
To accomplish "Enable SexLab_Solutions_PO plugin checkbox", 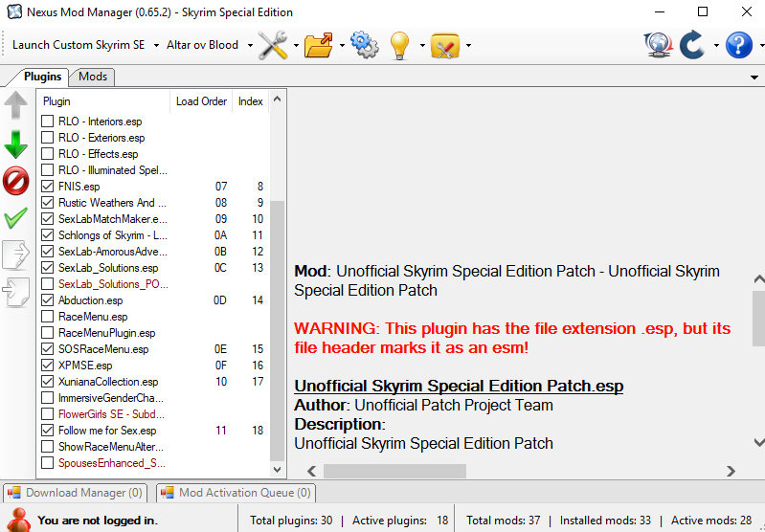I will (x=47, y=284).
